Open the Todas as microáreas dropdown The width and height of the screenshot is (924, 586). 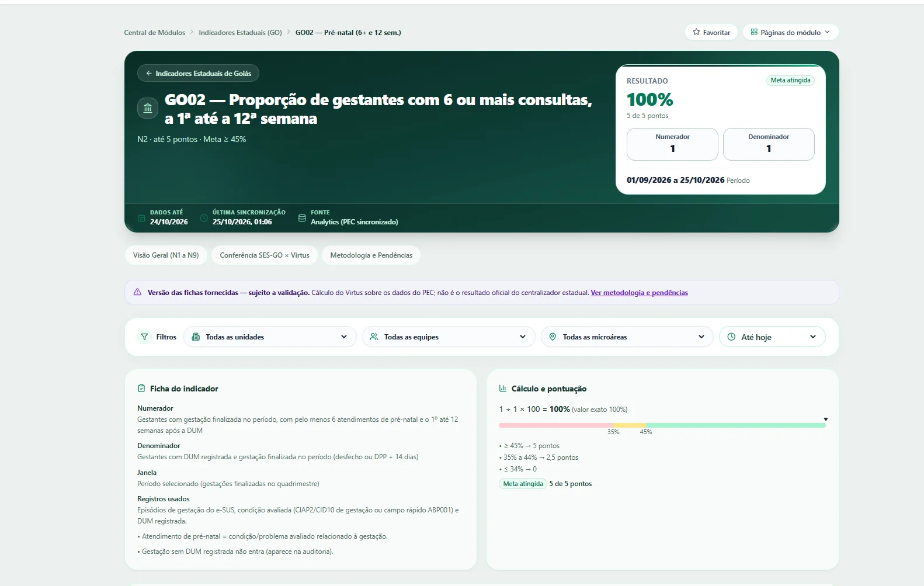pos(627,337)
